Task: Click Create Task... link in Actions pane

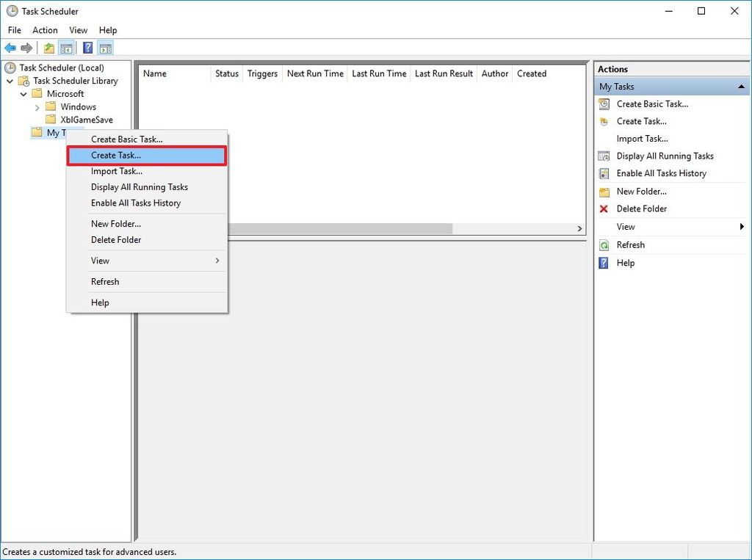Action: [642, 121]
